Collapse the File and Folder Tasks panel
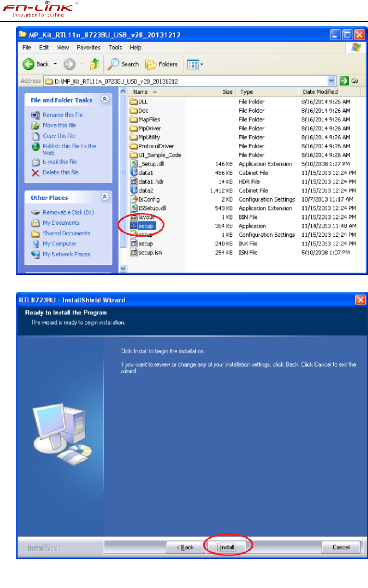This screenshot has height=588, width=368. click(105, 99)
